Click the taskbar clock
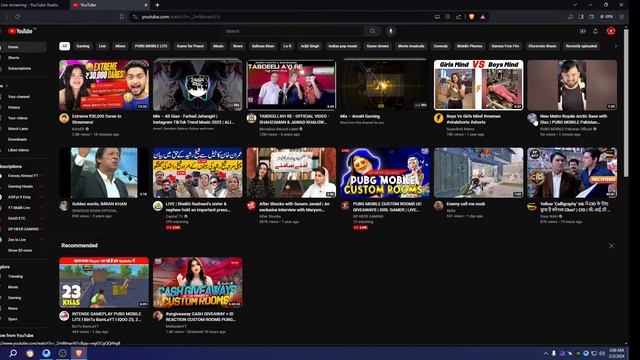This screenshot has width=640, height=360. click(616, 353)
